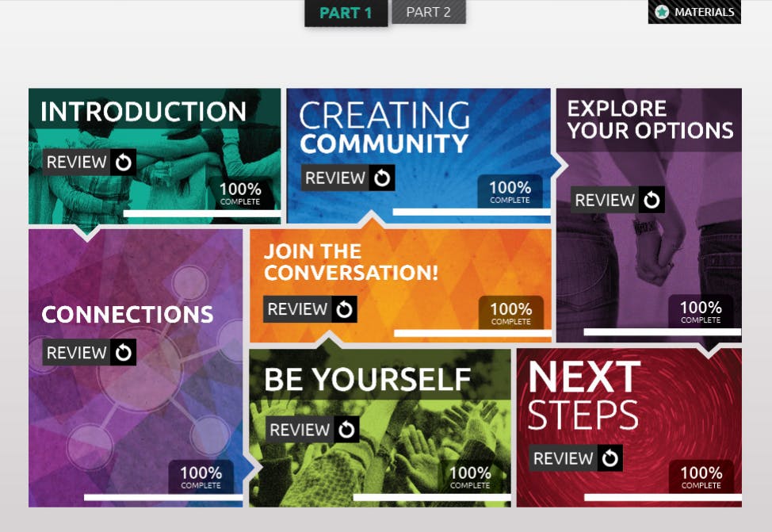Select the replay icon on Join the Conversation
Screen dimensions: 772x532
[344, 308]
